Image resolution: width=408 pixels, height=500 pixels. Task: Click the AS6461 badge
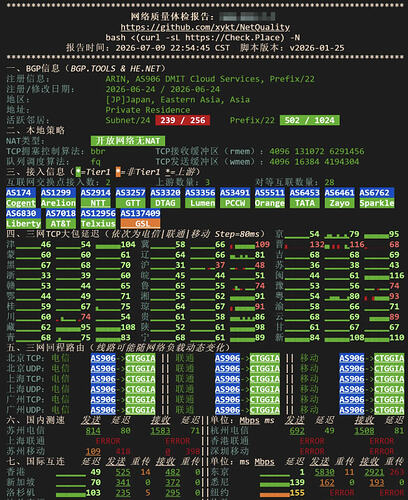339,192
